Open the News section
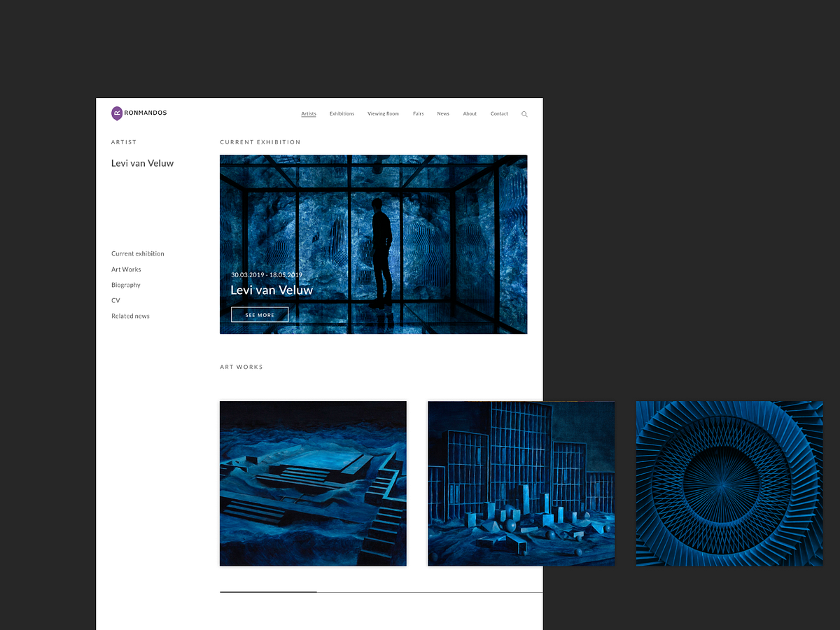The width and height of the screenshot is (840, 630). [x=443, y=113]
